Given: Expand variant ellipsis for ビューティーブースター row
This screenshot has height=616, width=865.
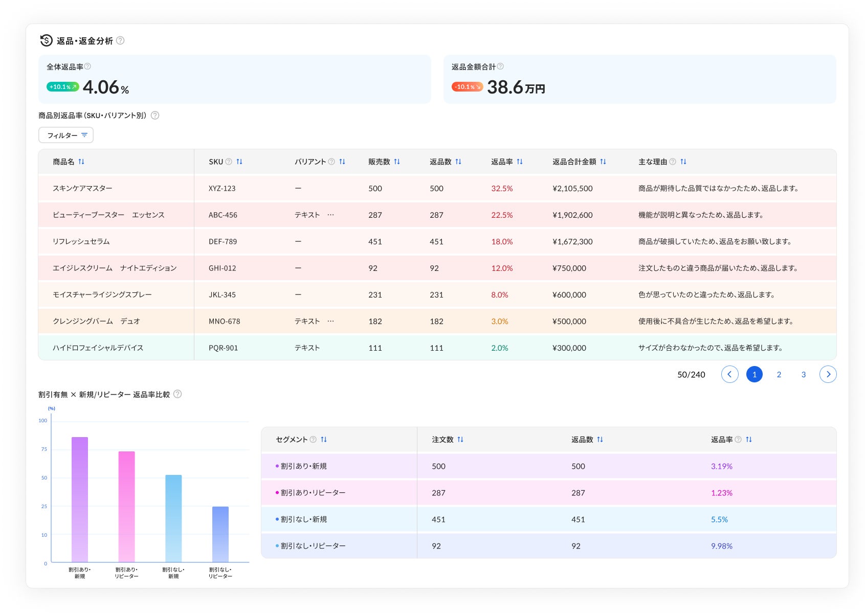Looking at the screenshot, I should click(x=330, y=215).
